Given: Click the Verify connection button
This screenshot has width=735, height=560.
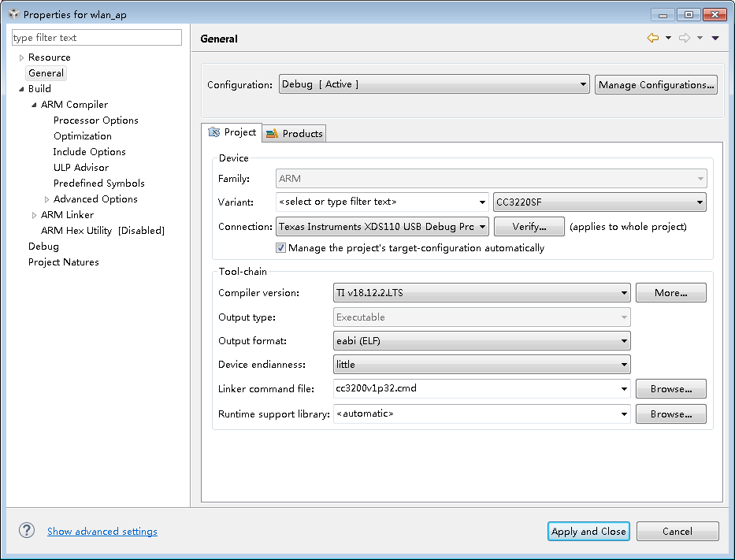Looking at the screenshot, I should (x=529, y=227).
